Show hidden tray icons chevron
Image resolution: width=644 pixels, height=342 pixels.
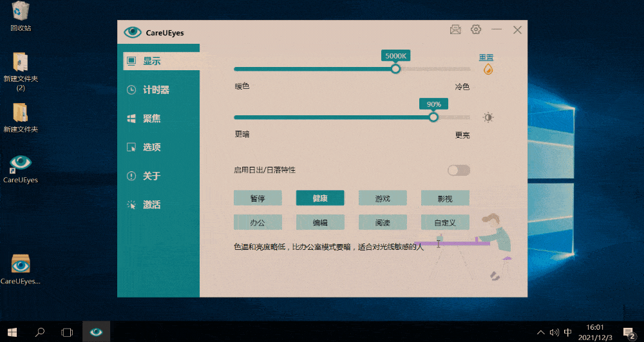point(541,332)
